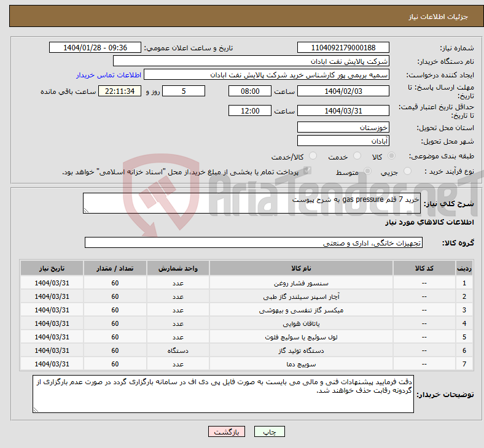Screen dimensions: 484x448
Task: Click the ردیف column header
Action: tap(464, 268)
